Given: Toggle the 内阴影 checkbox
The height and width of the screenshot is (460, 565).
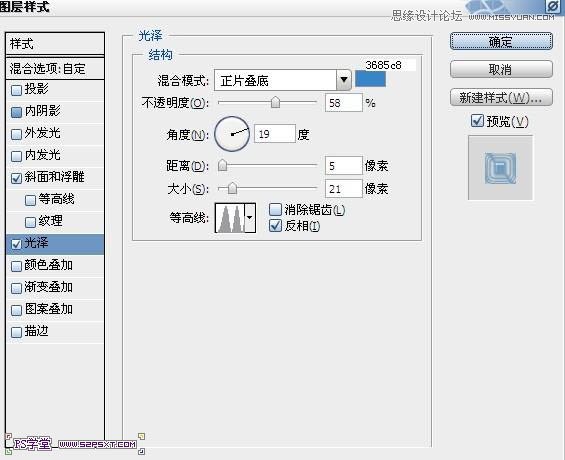Looking at the screenshot, I should (x=16, y=112).
